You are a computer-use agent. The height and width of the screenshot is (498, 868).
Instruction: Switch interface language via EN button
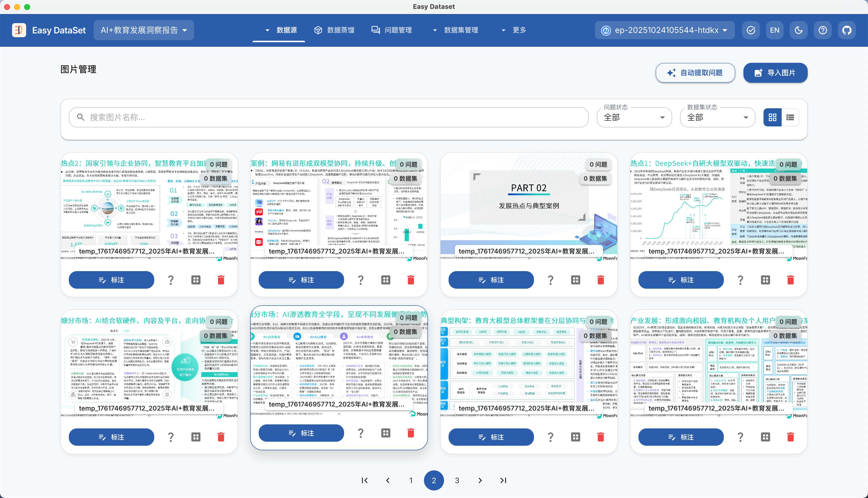(x=775, y=30)
